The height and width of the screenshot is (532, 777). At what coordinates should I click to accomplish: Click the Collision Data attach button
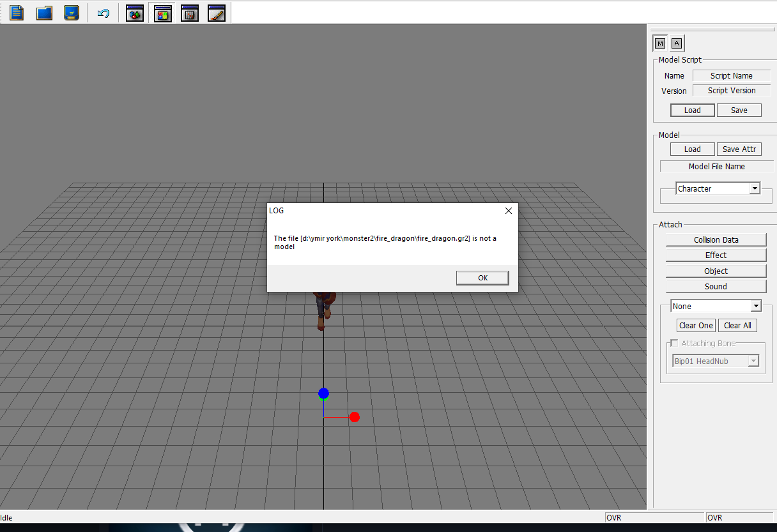716,240
